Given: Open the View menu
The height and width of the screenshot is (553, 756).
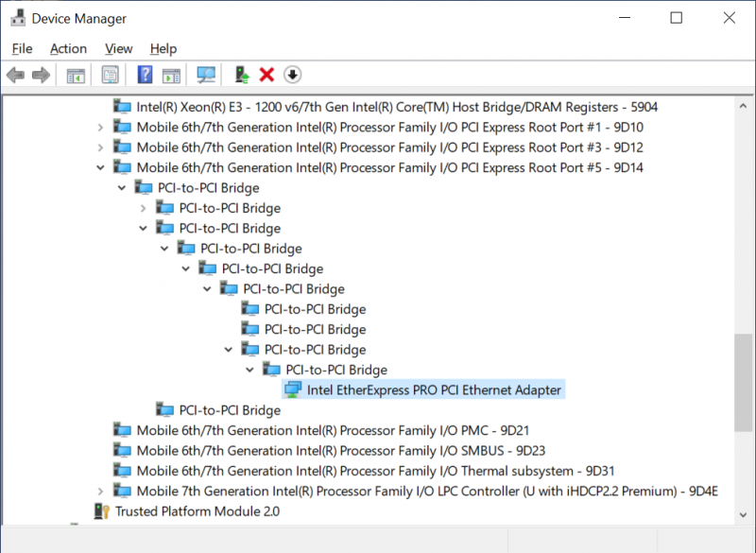Looking at the screenshot, I should [x=119, y=49].
